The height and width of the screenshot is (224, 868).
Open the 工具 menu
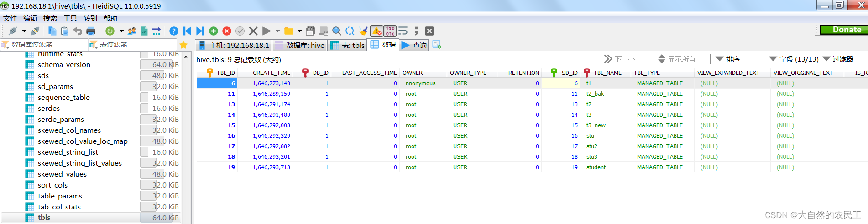[70, 18]
